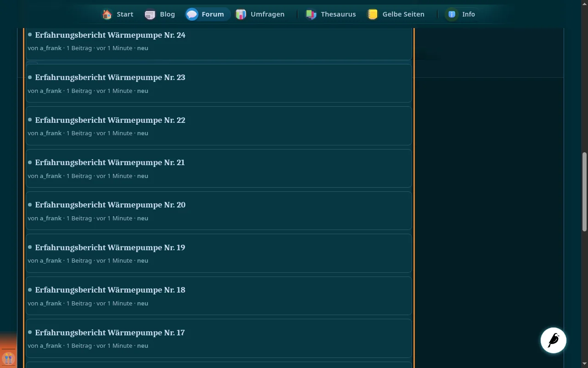This screenshot has width=588, height=368.
Task: Open thread Erfahrungsbericht Wärmepumpe Nr. 17
Action: pyautogui.click(x=110, y=333)
